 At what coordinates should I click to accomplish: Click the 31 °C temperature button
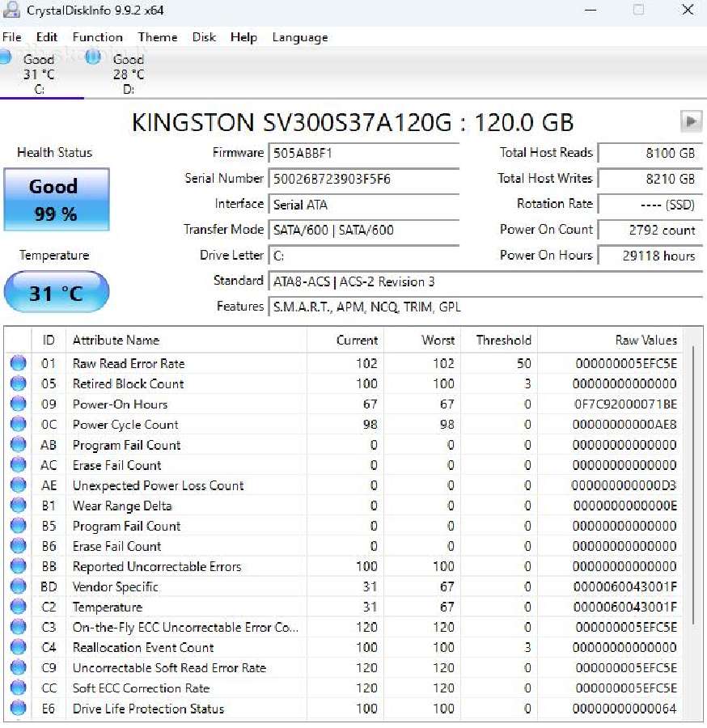[57, 293]
